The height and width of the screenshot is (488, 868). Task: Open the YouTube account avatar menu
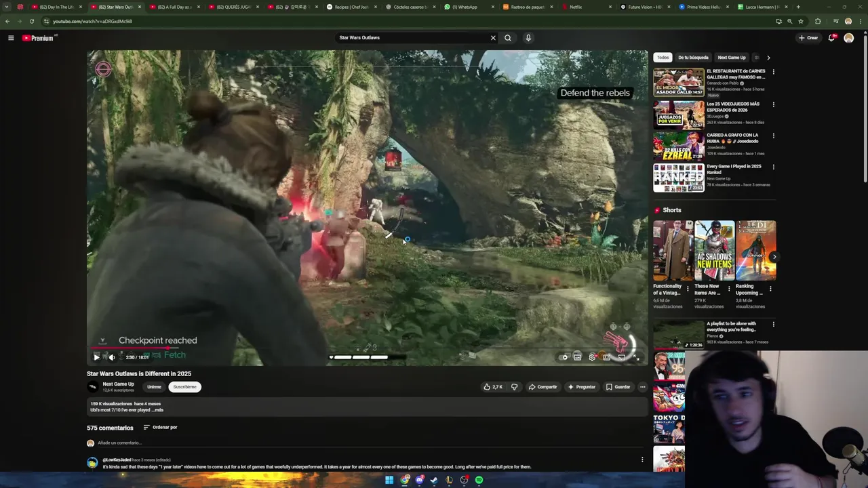click(848, 38)
